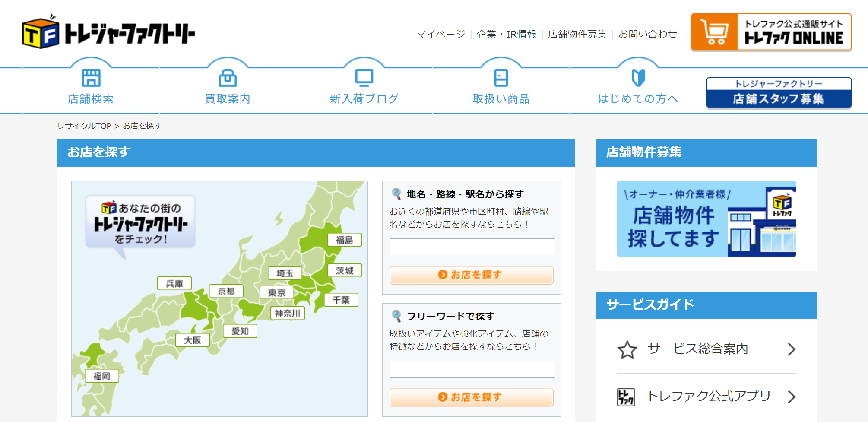Expand the トレファク公式アプリ chevron arrow
This screenshot has width=868, height=422.
pyautogui.click(x=791, y=397)
